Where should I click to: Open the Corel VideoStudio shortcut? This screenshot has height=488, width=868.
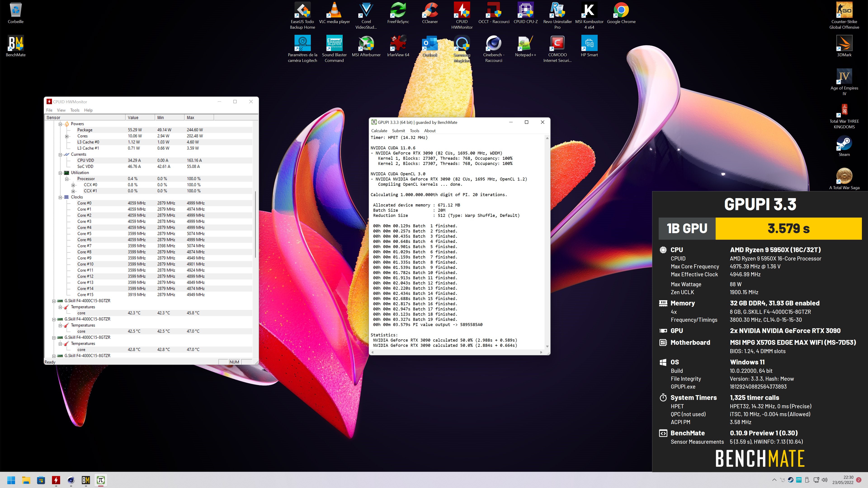point(366,16)
